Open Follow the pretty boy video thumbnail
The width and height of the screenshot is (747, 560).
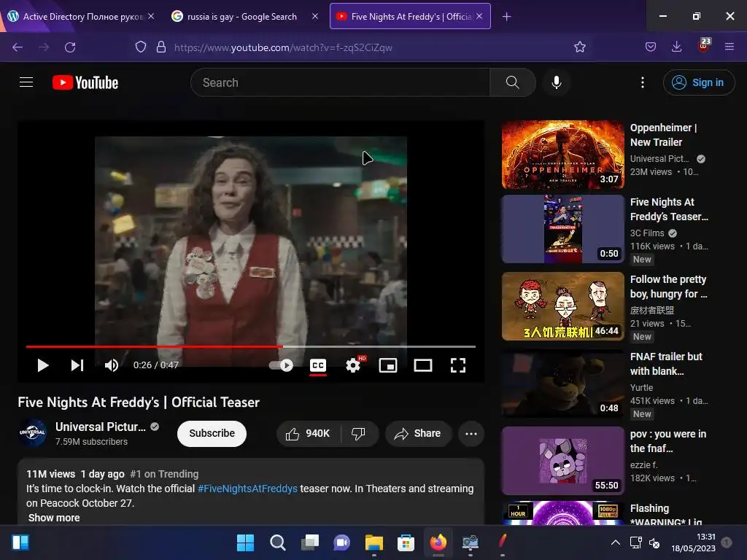pyautogui.click(x=562, y=306)
